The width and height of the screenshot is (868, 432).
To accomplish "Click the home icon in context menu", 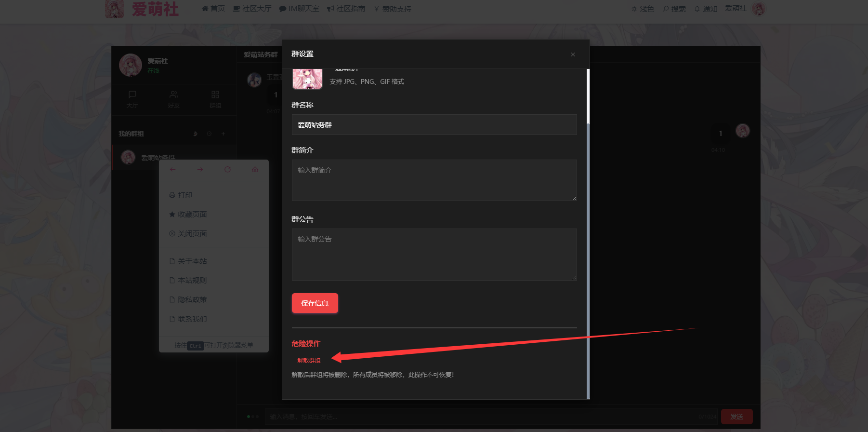I will click(255, 170).
